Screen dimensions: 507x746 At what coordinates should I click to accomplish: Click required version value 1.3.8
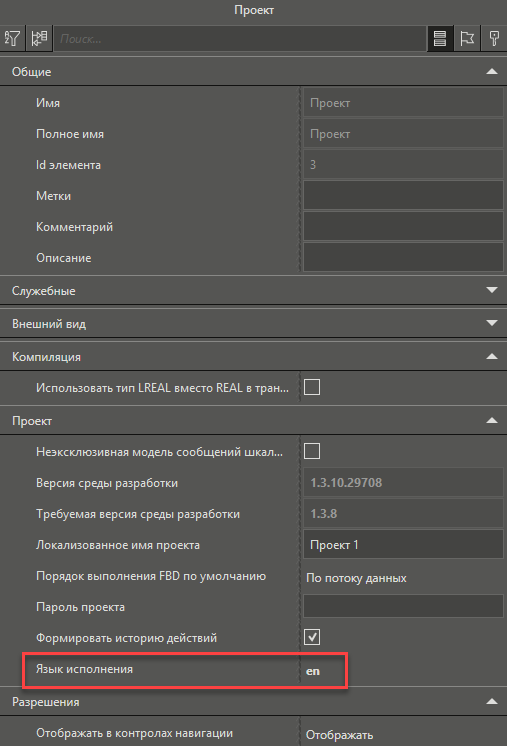click(x=403, y=513)
